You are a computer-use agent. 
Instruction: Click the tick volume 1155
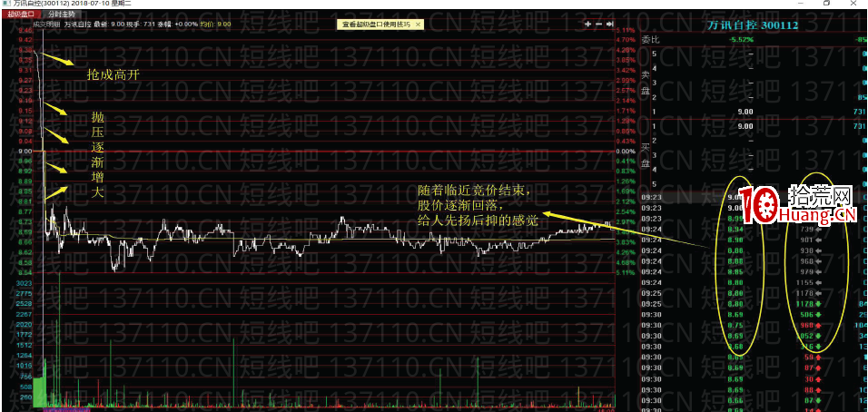(x=804, y=282)
